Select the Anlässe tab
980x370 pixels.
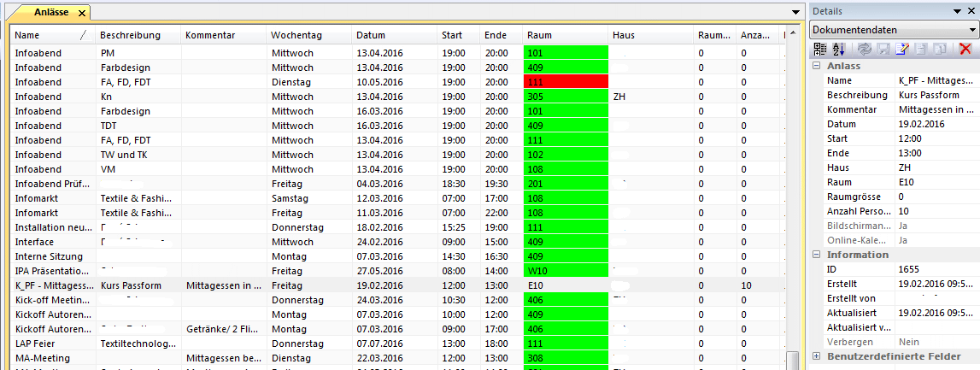click(51, 13)
